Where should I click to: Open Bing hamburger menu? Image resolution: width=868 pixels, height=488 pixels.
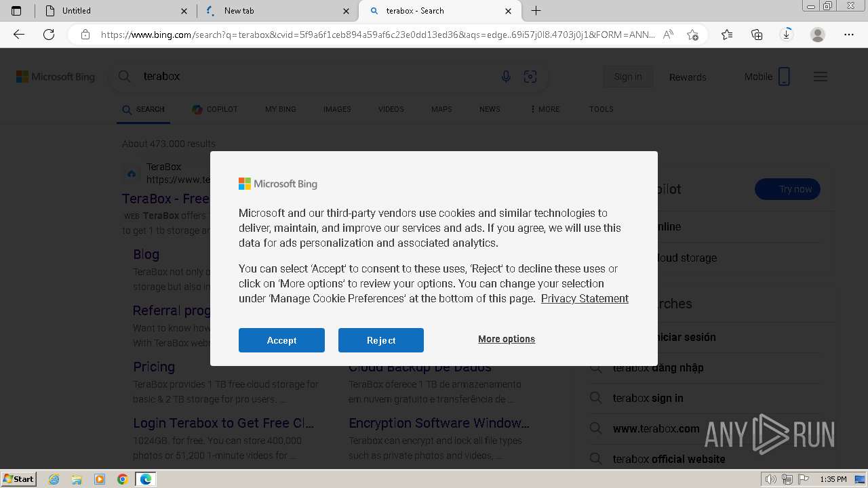tap(821, 77)
